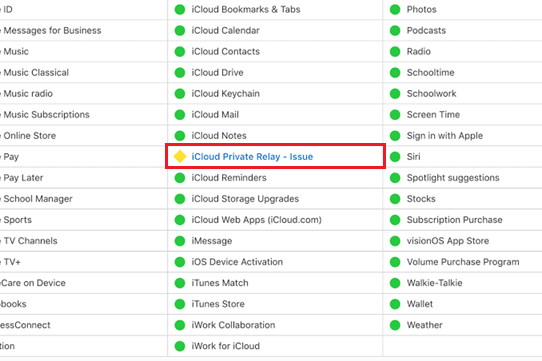This screenshot has height=361, width=542.
Task: Select the School Manager text
Action: [38, 199]
